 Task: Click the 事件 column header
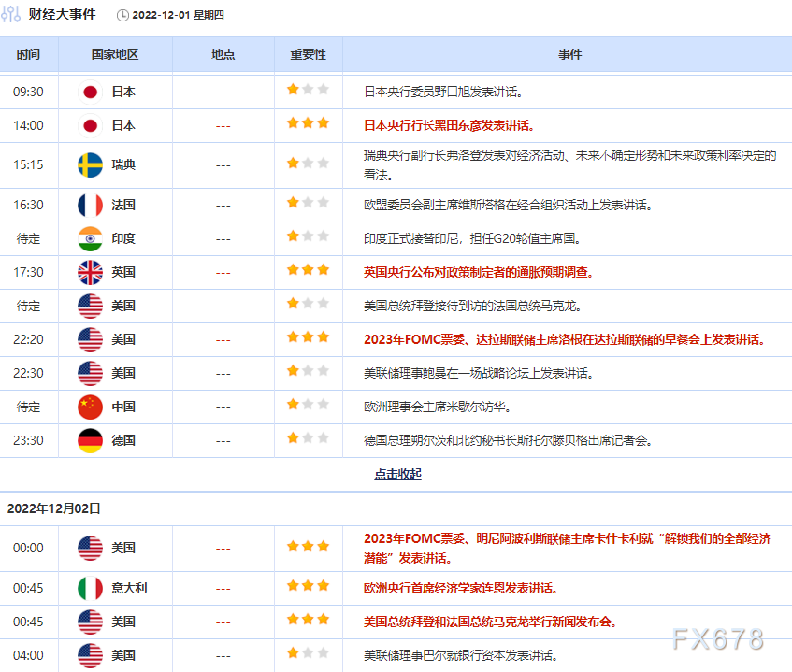pyautogui.click(x=569, y=54)
